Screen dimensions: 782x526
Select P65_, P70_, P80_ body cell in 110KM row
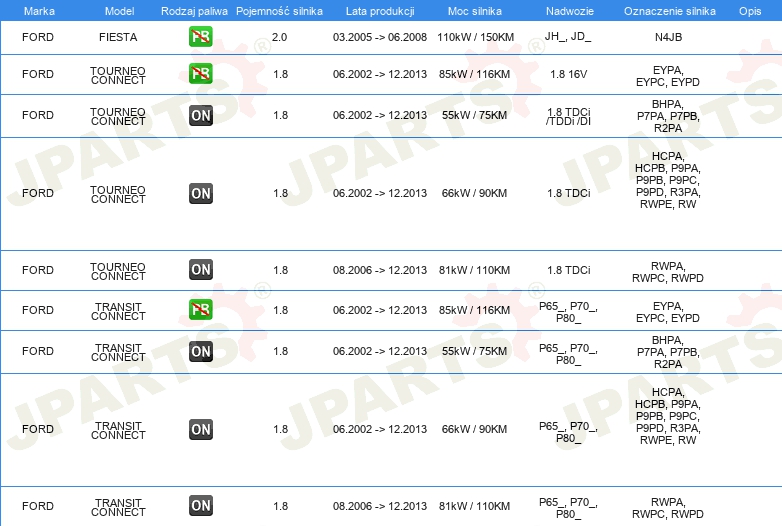(x=569, y=508)
